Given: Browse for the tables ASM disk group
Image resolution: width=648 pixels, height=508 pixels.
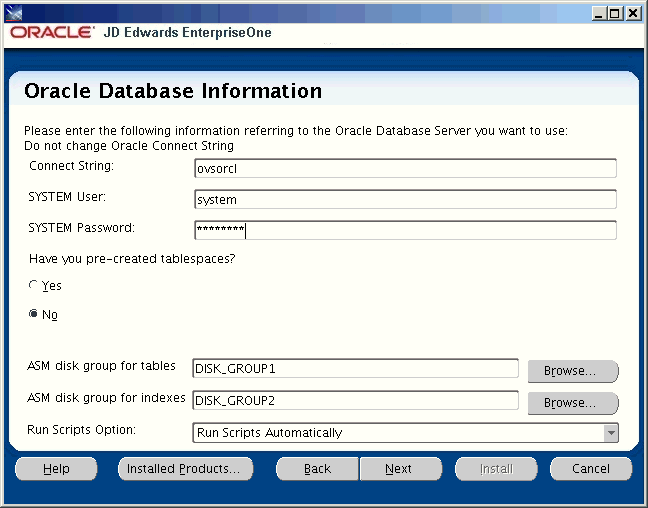Looking at the screenshot, I should pyautogui.click(x=573, y=371).
